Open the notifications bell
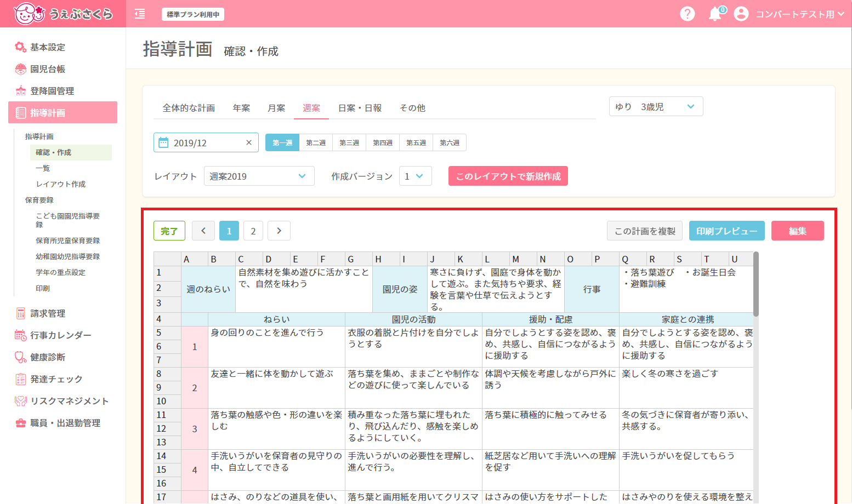 tap(715, 14)
